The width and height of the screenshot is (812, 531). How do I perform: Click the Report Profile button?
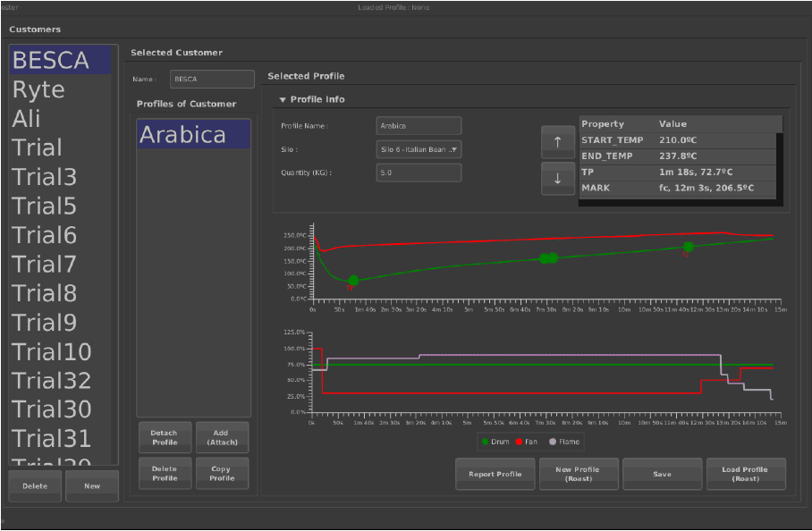click(495, 474)
